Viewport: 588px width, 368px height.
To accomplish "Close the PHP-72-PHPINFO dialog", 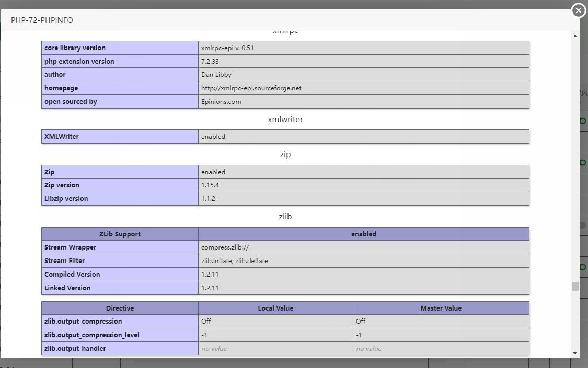I will (578, 10).
